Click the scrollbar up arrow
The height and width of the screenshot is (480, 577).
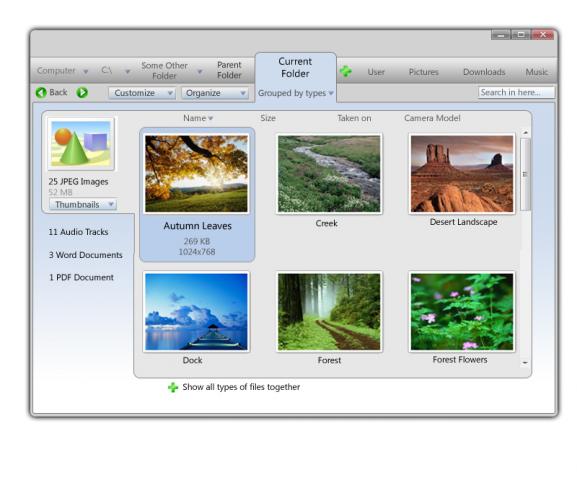tap(525, 133)
